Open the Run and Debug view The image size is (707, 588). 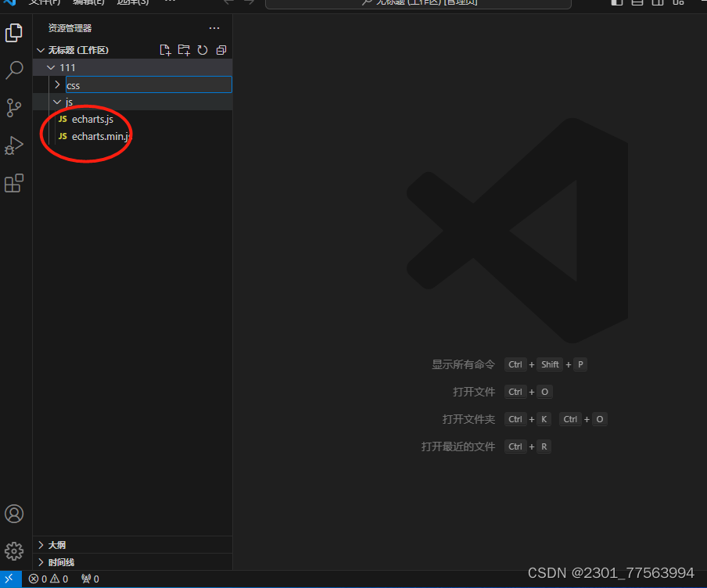tap(14, 145)
